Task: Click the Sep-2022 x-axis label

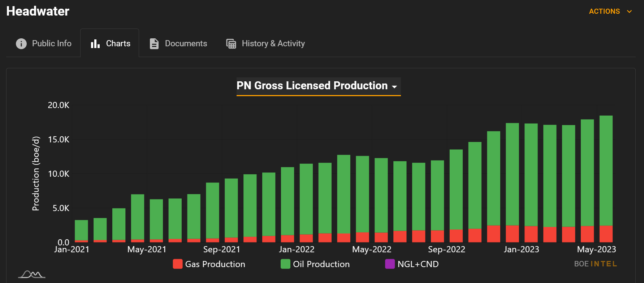Action: 446,249
